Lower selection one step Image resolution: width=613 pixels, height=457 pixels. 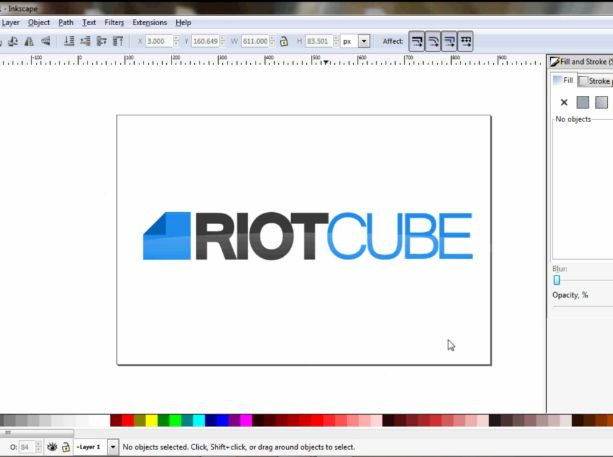pos(85,41)
